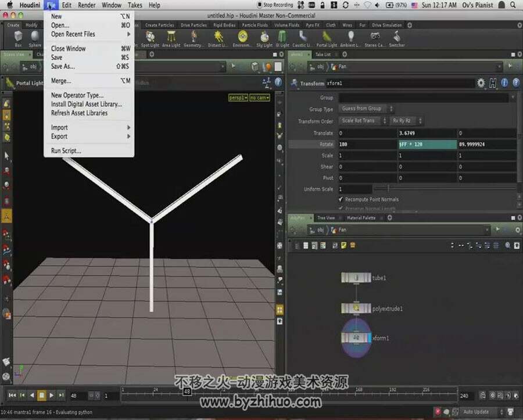Image resolution: width=523 pixels, height=420 pixels.
Task: Open the Rx Ry Rz rotation order dropdown
Action: coord(407,121)
